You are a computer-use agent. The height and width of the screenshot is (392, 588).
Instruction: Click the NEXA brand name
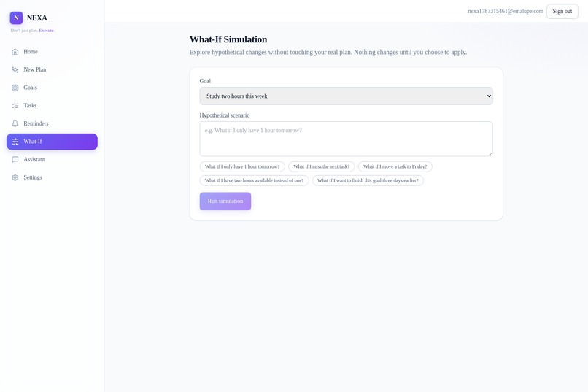click(37, 18)
